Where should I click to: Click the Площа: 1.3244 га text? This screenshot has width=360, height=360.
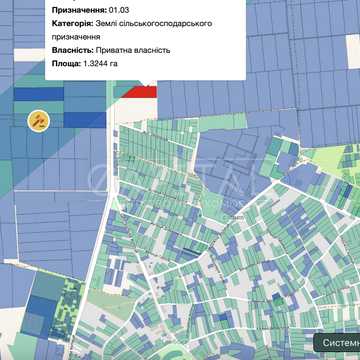85,64
